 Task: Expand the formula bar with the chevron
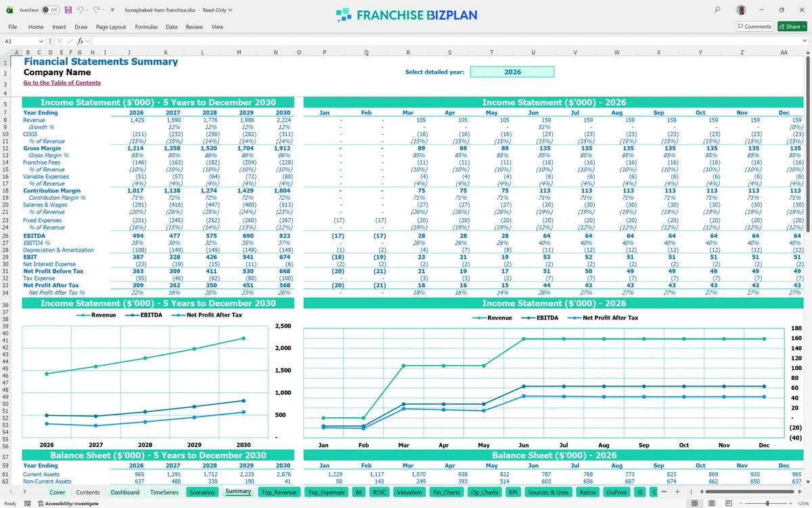[x=804, y=41]
